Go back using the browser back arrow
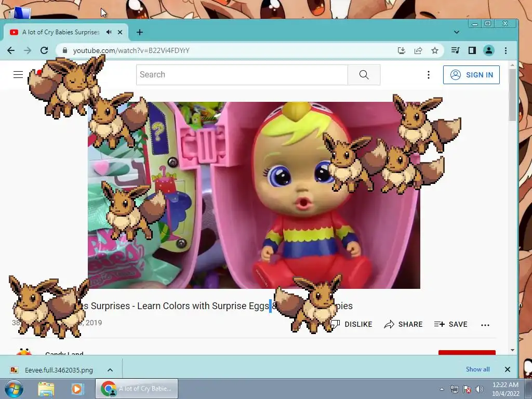This screenshot has height=399, width=532. tap(11, 50)
